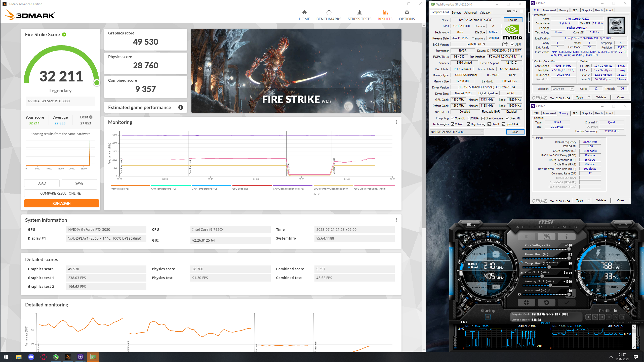This screenshot has width=644, height=362.
Task: Toggle the Fan Speed Auto button in Afterburner
Action: [x=571, y=297]
